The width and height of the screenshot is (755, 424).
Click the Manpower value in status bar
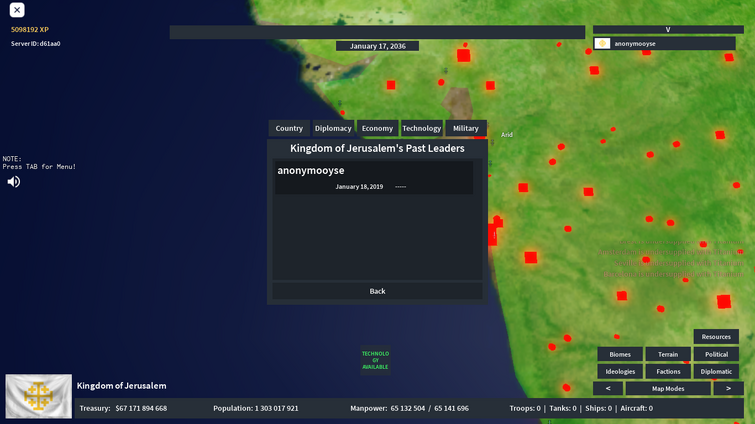[430, 408]
